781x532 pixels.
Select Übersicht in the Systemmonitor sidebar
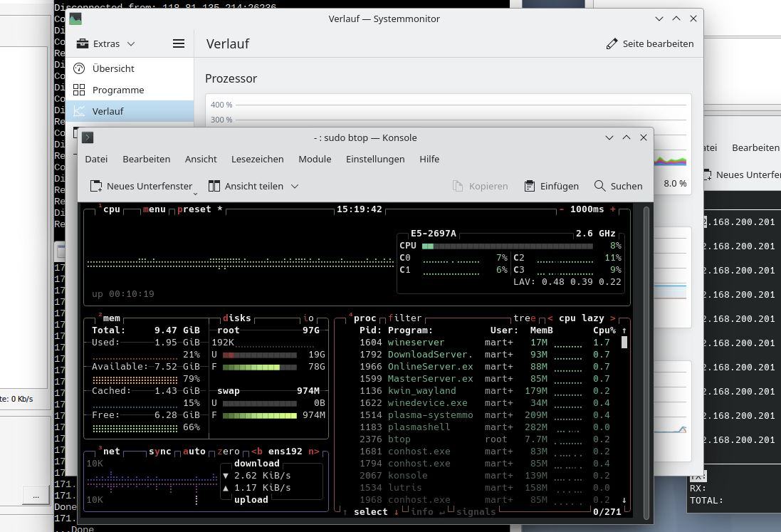pos(130,69)
